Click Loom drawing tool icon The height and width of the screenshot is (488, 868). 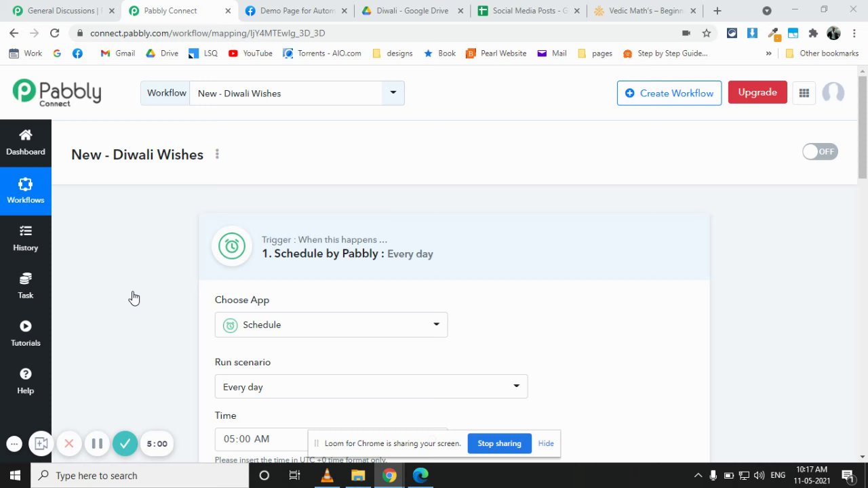pos(41,444)
